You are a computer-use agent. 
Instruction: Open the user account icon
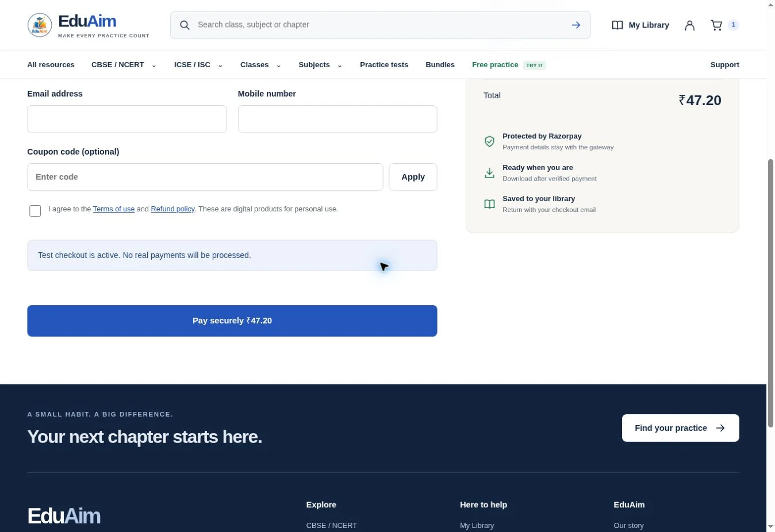click(690, 25)
